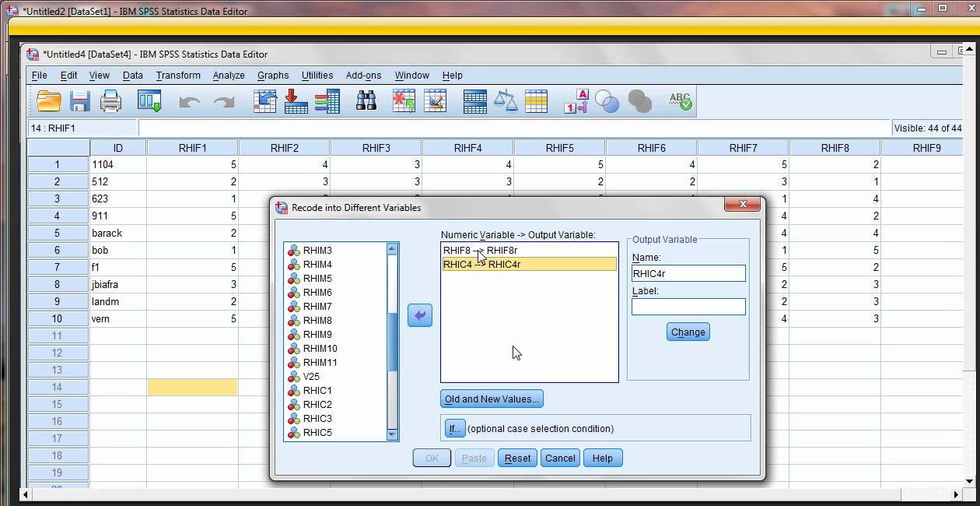This screenshot has height=506, width=980.
Task: Click the variable list scroll up arrow
Action: (392, 249)
